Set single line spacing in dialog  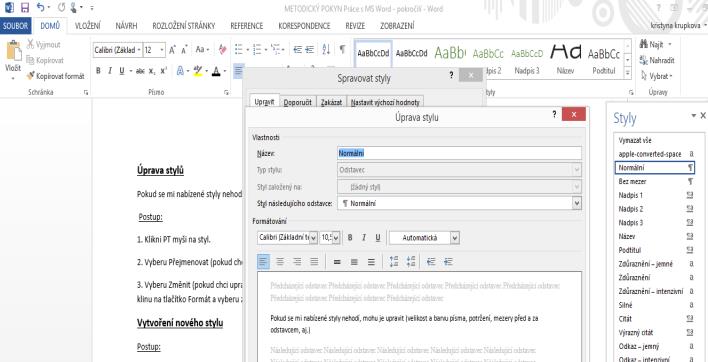click(x=337, y=262)
